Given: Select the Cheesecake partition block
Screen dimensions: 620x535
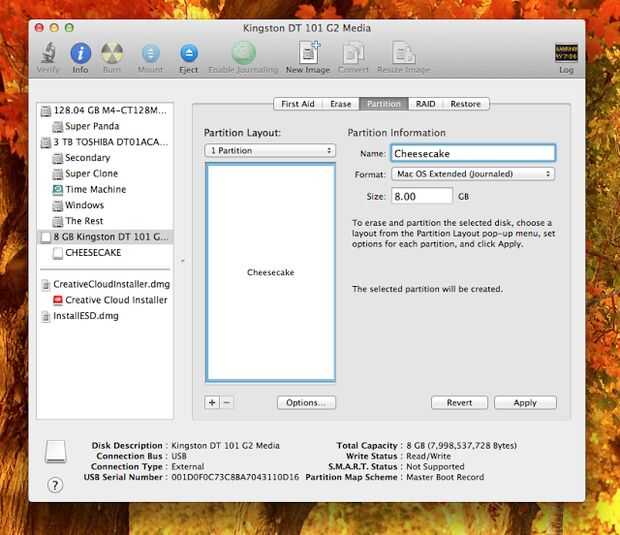Looking at the screenshot, I should (x=270, y=272).
